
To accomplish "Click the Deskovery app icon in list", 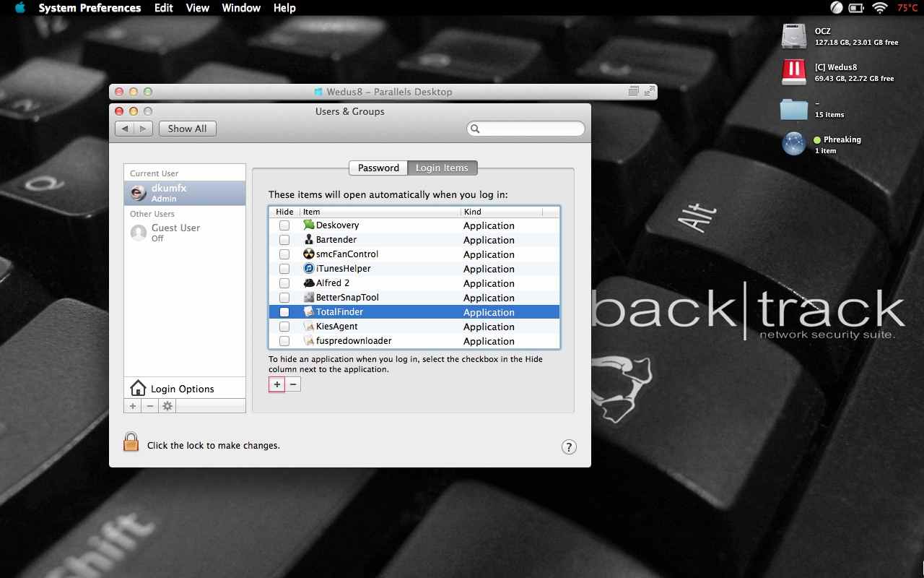I will [x=309, y=225].
